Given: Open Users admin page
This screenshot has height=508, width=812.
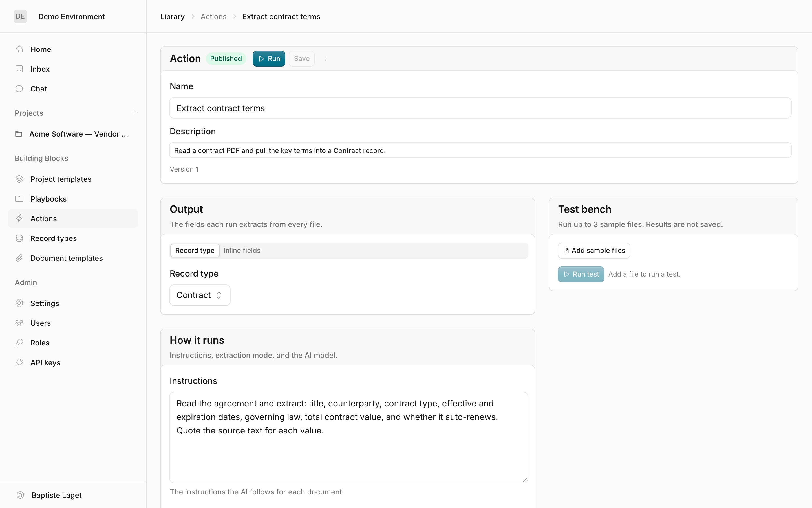Looking at the screenshot, I should click(73, 323).
